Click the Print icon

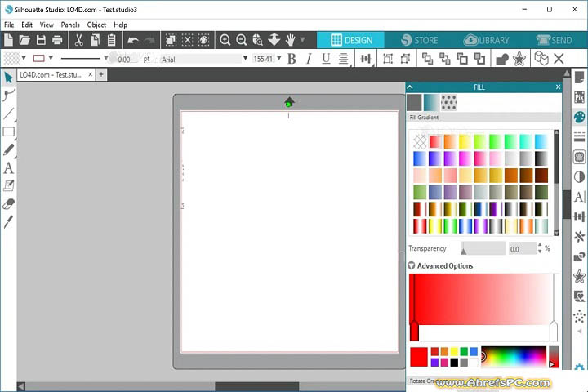57,40
